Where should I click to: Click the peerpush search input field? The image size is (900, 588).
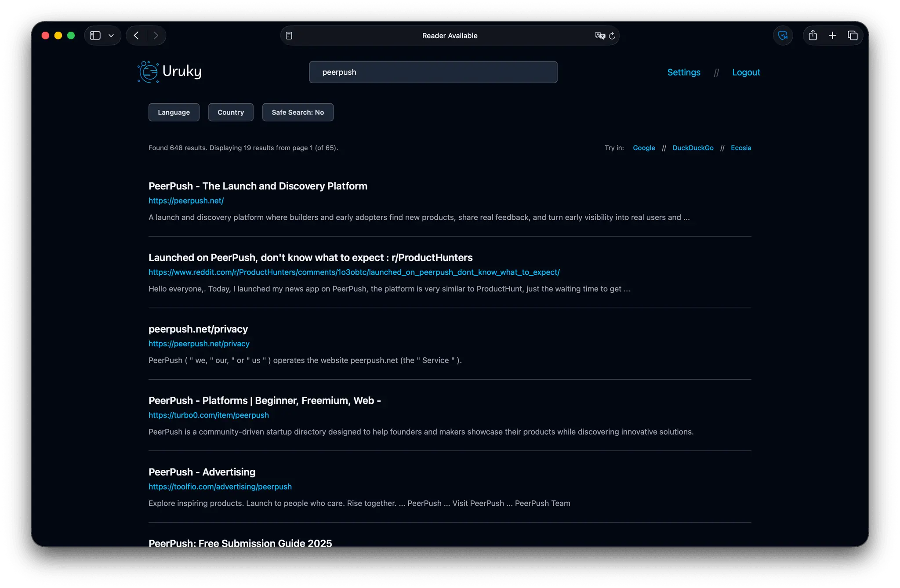point(433,72)
